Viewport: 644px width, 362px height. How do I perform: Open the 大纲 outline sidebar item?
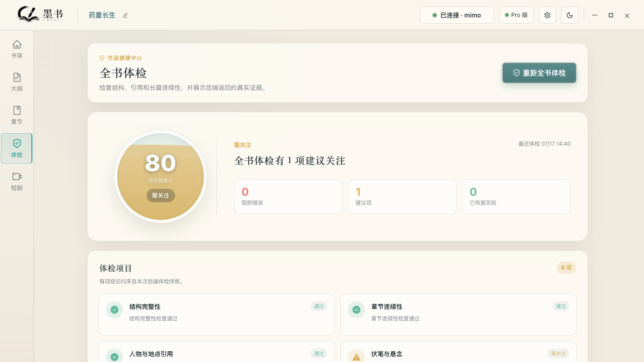click(17, 82)
